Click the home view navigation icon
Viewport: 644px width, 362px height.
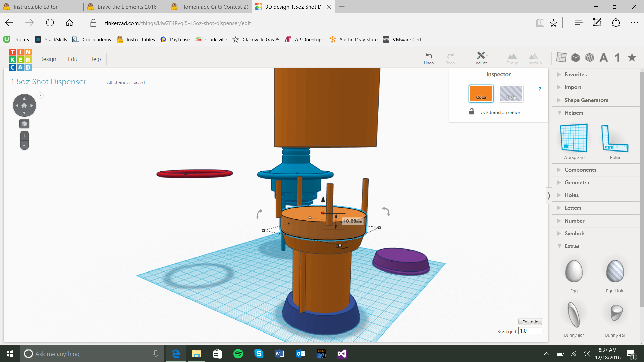(x=24, y=106)
